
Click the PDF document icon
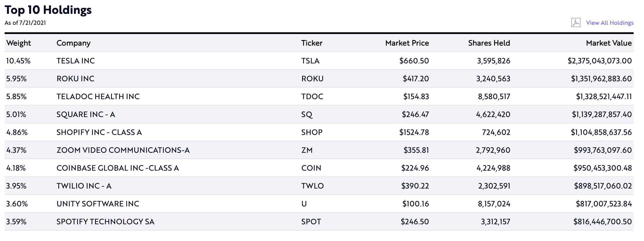coord(576,22)
